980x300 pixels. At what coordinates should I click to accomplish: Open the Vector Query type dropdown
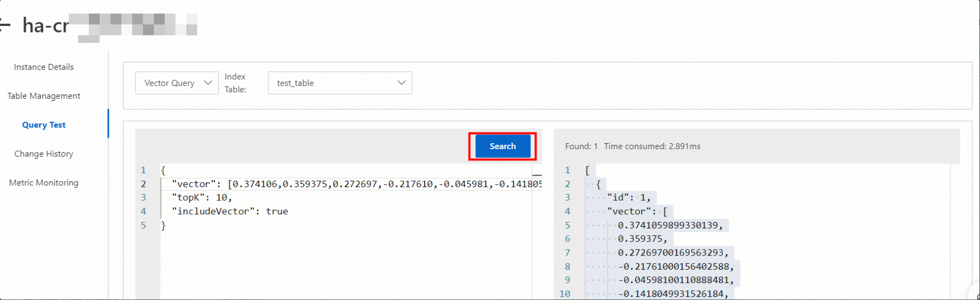coord(177,83)
